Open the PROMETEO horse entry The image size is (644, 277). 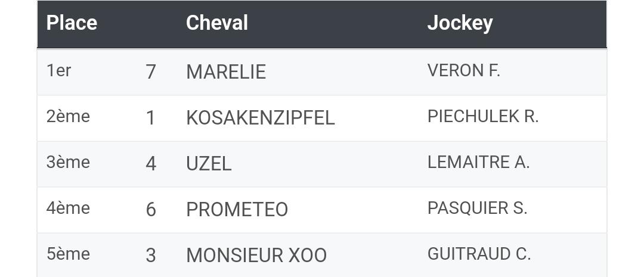(237, 210)
